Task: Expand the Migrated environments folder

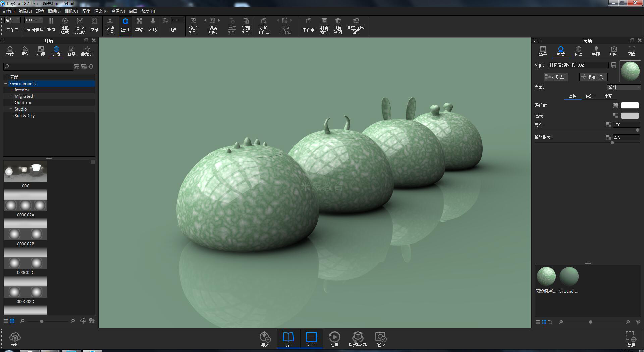Action: pos(11,96)
